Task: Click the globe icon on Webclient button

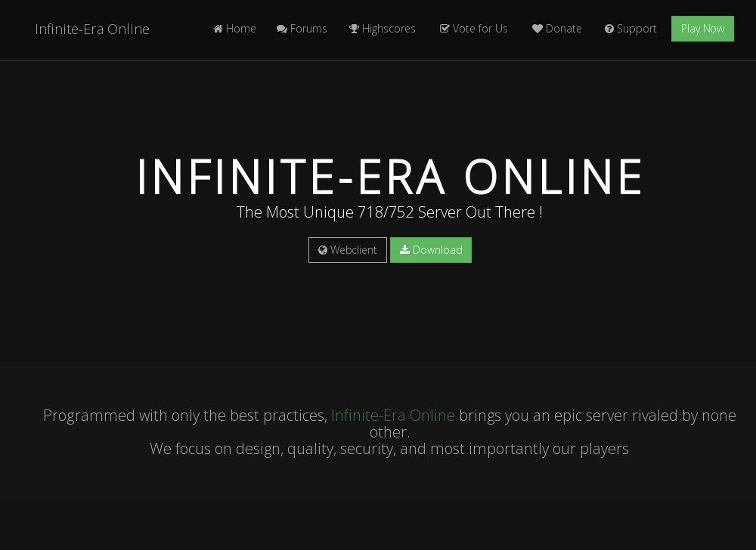Action: 323,250
